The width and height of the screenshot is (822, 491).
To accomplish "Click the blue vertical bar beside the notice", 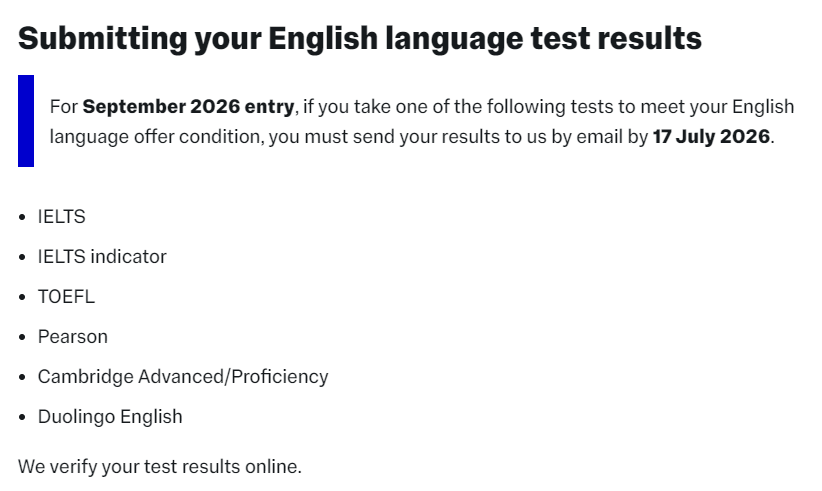I will tap(26, 121).
